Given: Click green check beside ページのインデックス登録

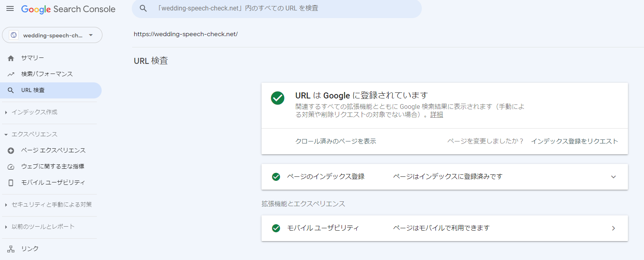Looking at the screenshot, I should point(276,177).
